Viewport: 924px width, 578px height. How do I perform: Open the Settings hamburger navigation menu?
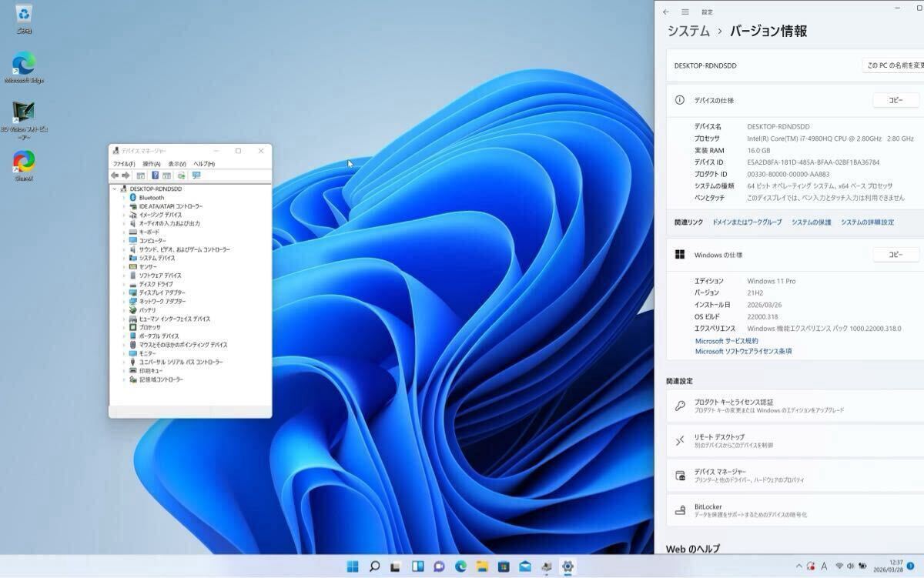(x=685, y=12)
